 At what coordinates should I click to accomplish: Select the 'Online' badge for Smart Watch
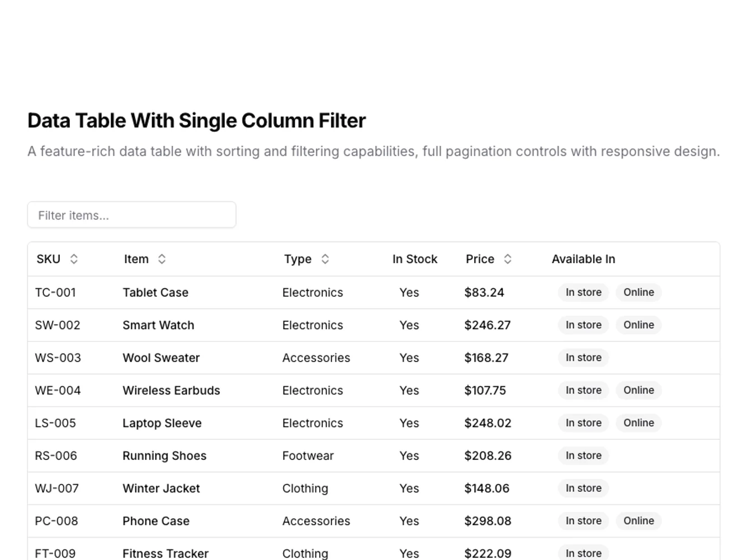tap(639, 325)
